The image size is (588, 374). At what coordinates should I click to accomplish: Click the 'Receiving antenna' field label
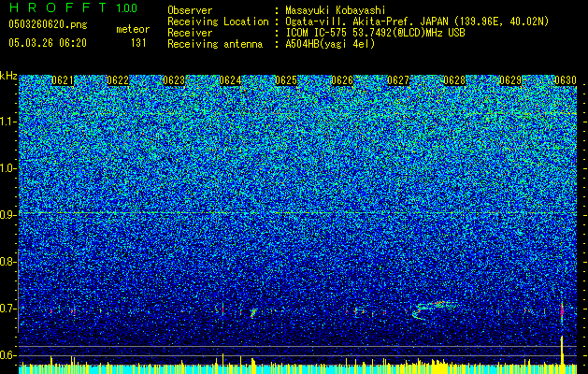coord(215,44)
